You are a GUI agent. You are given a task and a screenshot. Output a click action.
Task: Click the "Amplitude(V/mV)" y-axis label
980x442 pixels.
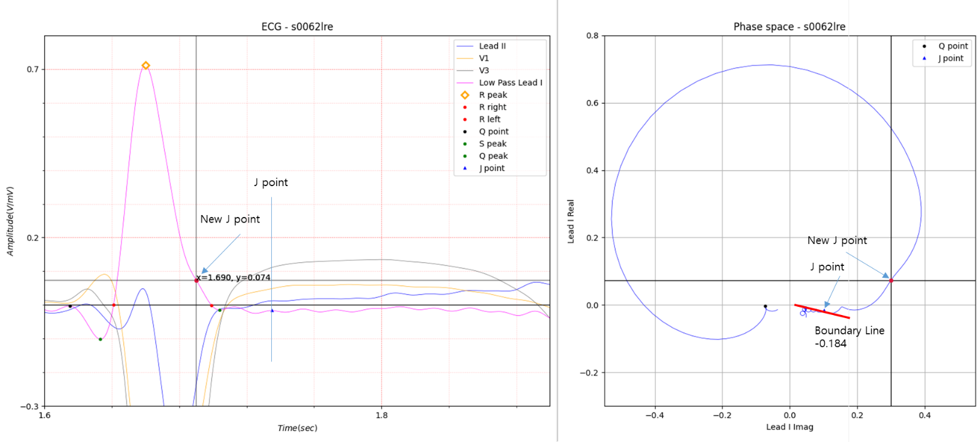pyautogui.click(x=11, y=221)
